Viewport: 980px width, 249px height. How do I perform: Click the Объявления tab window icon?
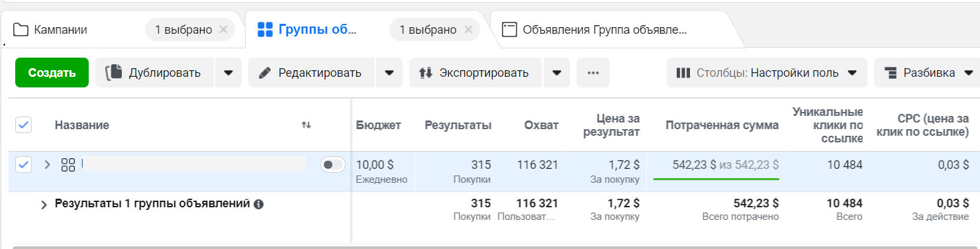pyautogui.click(x=509, y=30)
